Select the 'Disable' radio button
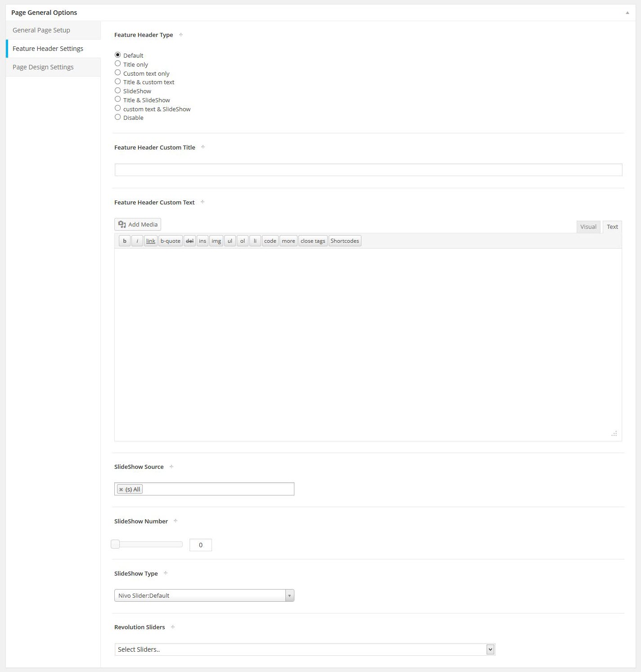 tap(118, 117)
